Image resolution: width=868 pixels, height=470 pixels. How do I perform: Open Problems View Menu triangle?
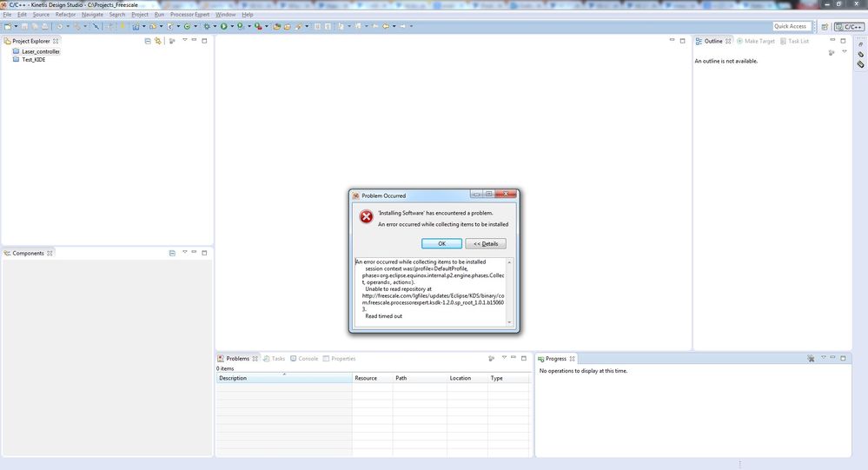504,358
